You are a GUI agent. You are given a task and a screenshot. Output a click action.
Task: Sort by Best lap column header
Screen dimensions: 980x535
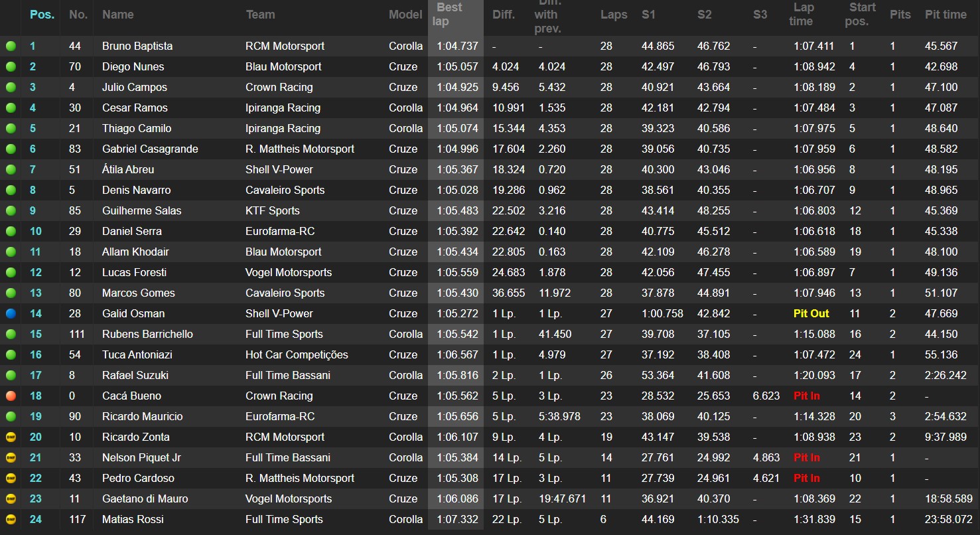(x=448, y=14)
